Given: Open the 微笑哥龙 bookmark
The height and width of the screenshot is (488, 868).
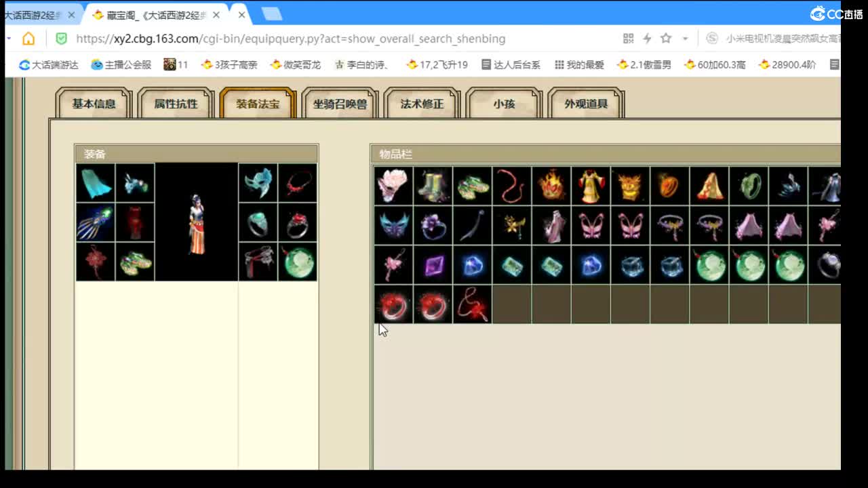Looking at the screenshot, I should click(x=296, y=65).
